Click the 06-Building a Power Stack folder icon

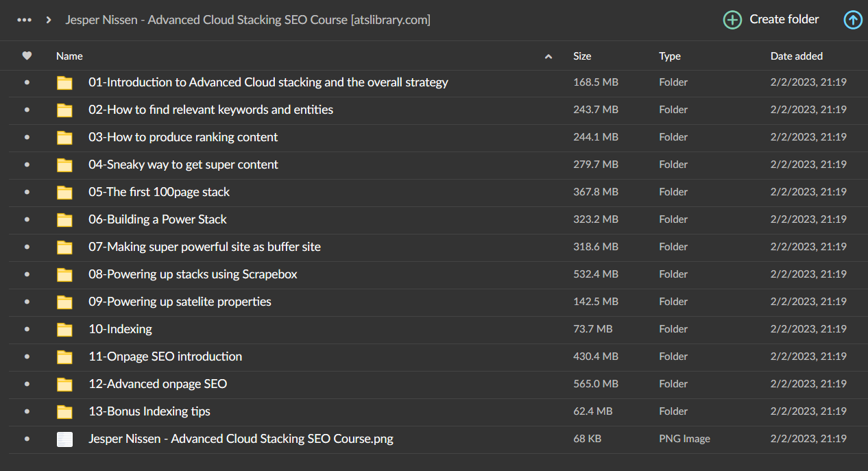click(64, 220)
